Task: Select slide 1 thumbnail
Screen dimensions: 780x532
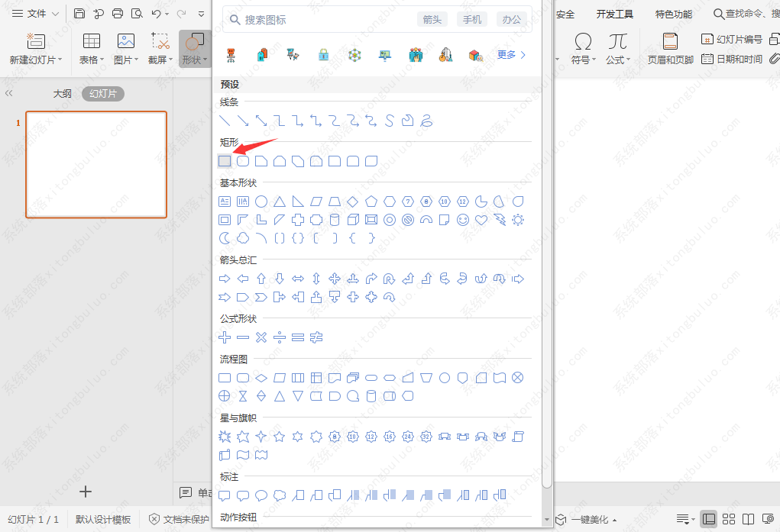Action: pos(96,165)
